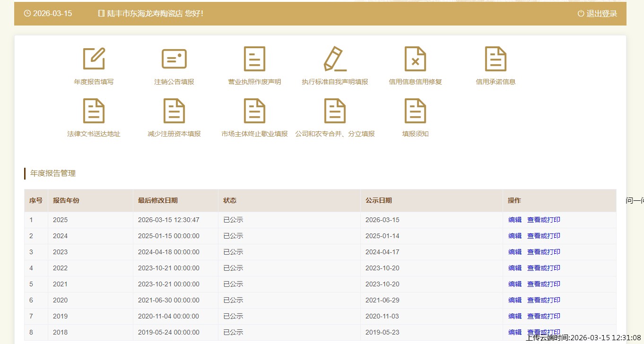Edit the 2021 annual report row
This screenshot has width=644, height=344.
[514, 284]
